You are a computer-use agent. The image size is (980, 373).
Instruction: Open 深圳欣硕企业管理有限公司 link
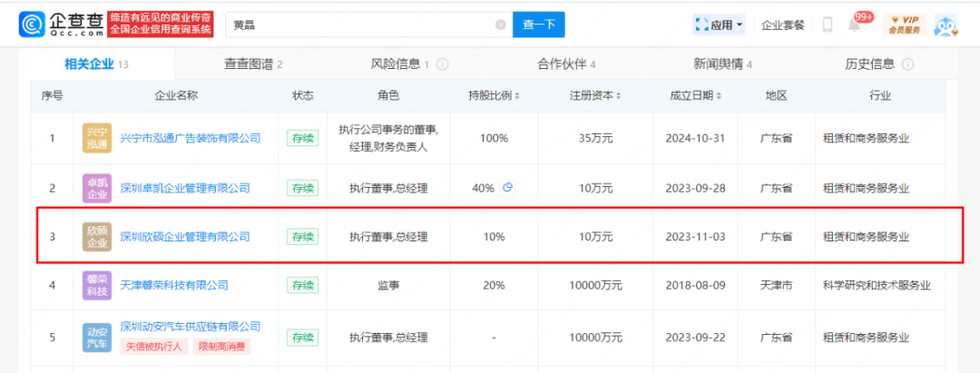point(185,237)
